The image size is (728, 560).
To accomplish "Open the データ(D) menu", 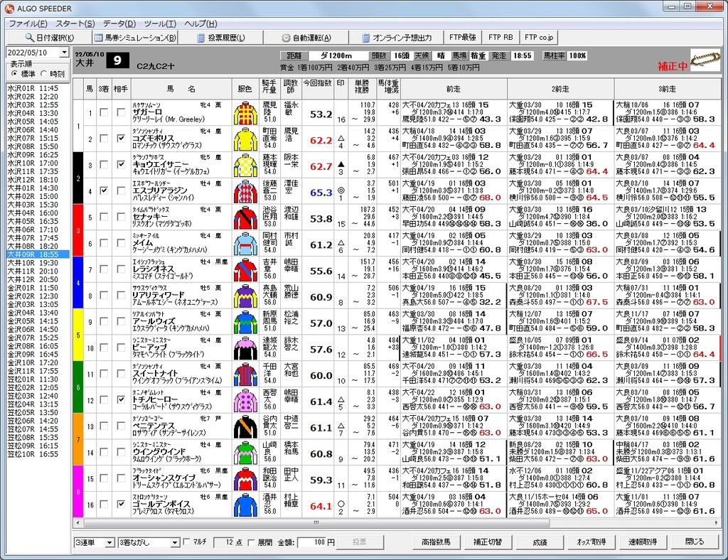I will click(x=119, y=23).
